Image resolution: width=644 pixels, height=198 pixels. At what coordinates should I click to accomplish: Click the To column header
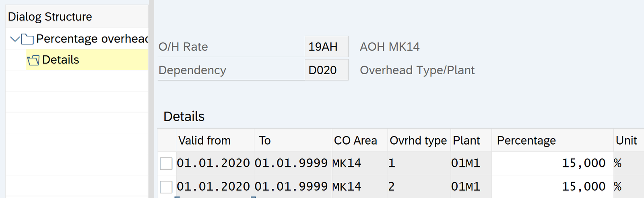pyautogui.click(x=265, y=141)
